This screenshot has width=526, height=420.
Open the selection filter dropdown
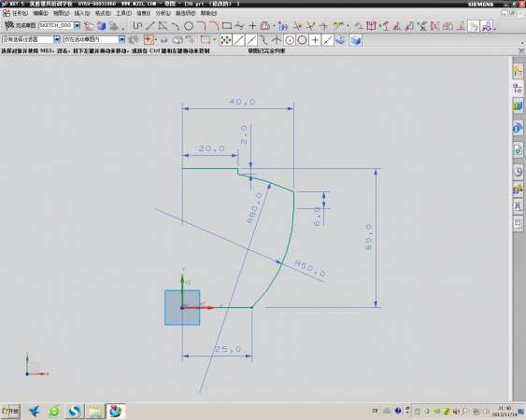coord(57,39)
